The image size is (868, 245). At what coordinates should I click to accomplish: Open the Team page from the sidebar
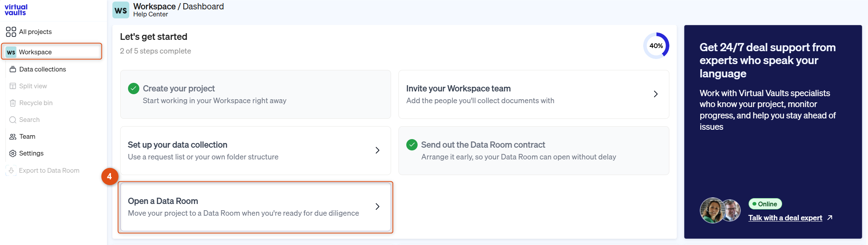tap(27, 136)
